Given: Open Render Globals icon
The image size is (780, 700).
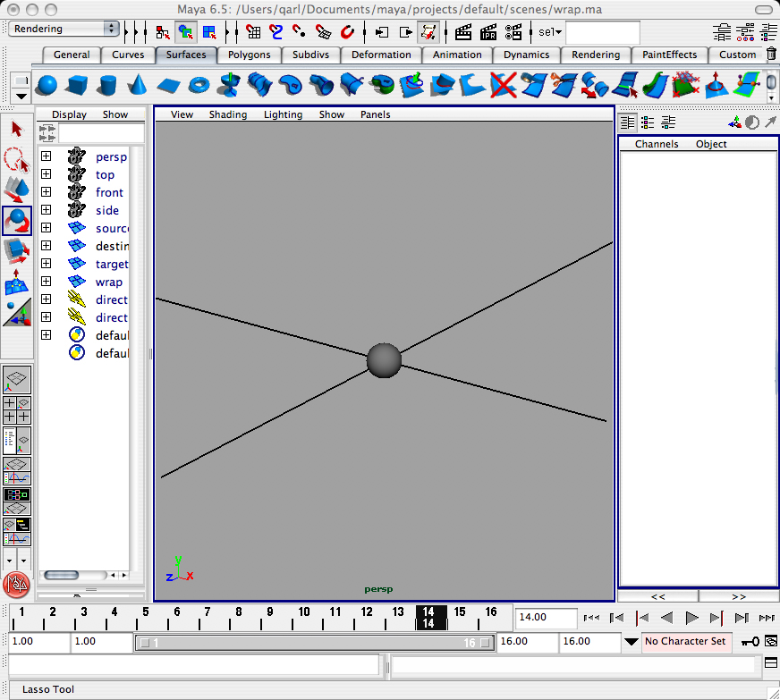Looking at the screenshot, I should 513,32.
